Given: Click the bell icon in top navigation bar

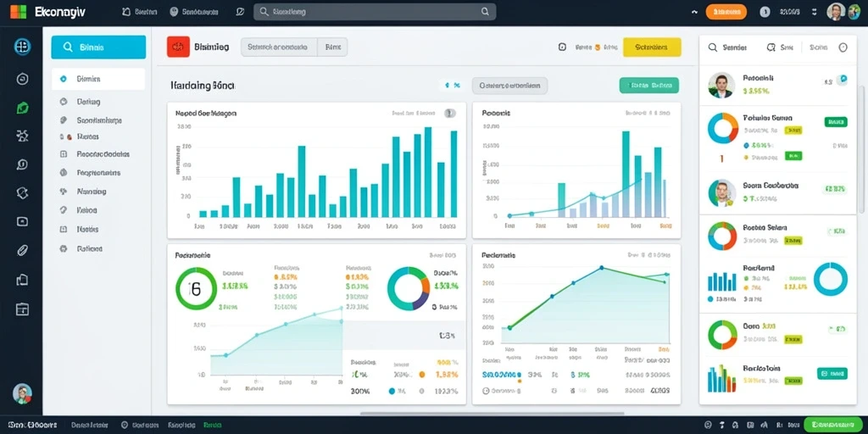Looking at the screenshot, I should click(125, 11).
